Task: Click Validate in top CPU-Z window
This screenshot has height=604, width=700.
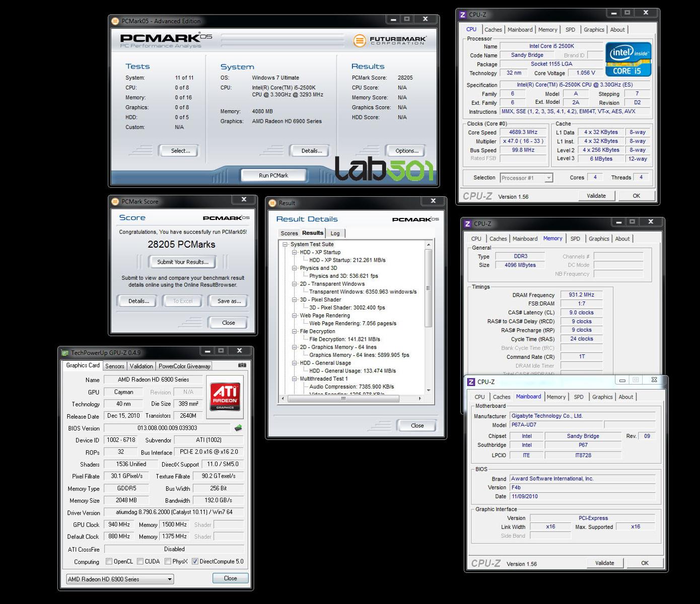Action: click(596, 196)
